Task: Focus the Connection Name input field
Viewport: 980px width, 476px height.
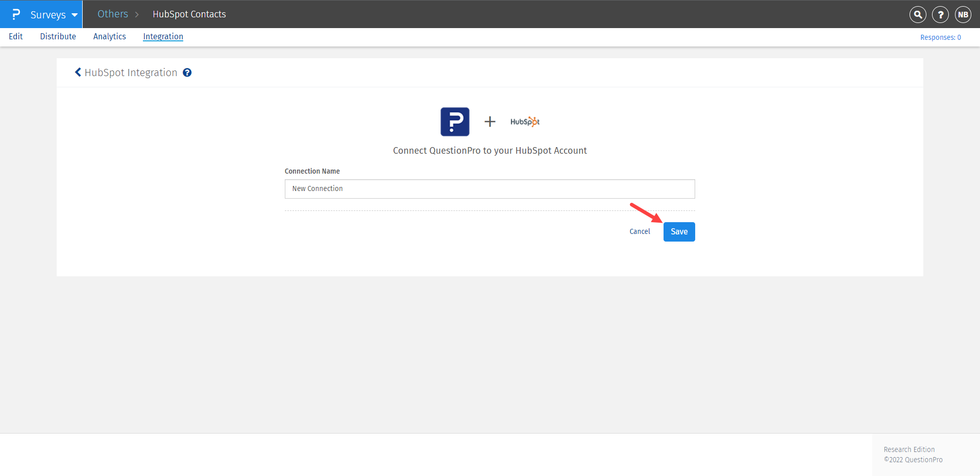Action: [490, 189]
